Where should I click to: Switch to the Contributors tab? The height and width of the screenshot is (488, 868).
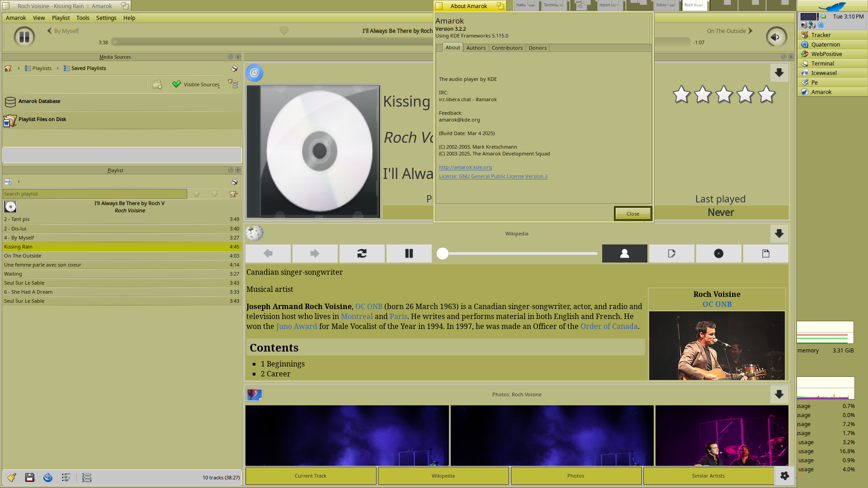[507, 48]
